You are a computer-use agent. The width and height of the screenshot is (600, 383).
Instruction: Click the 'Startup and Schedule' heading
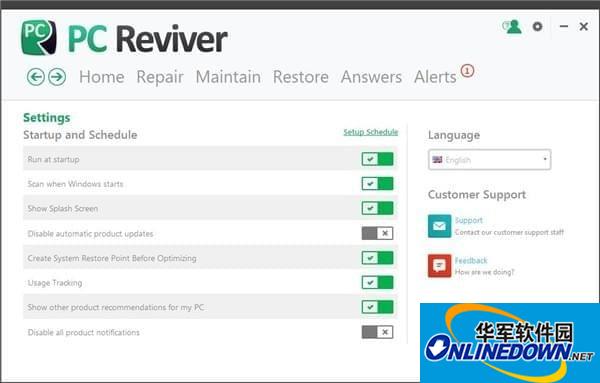pyautogui.click(x=80, y=135)
